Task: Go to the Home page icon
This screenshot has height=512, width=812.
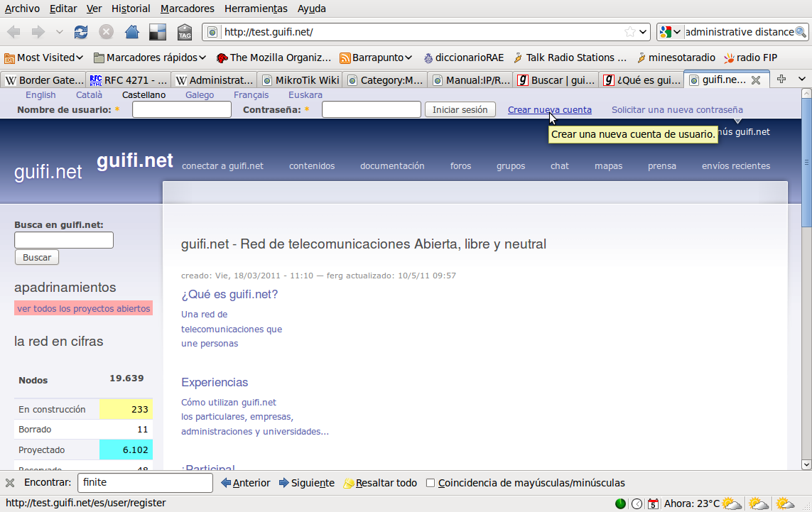Action: coord(131,32)
